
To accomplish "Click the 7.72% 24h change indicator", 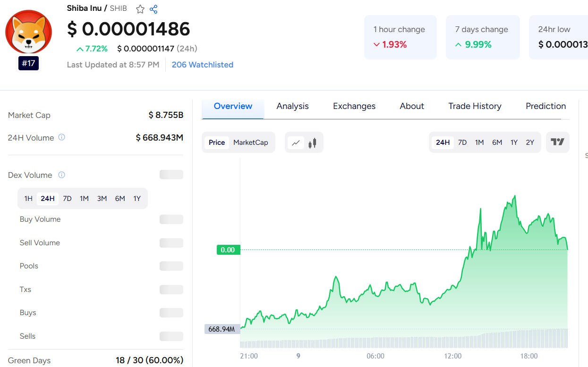I will tap(92, 49).
